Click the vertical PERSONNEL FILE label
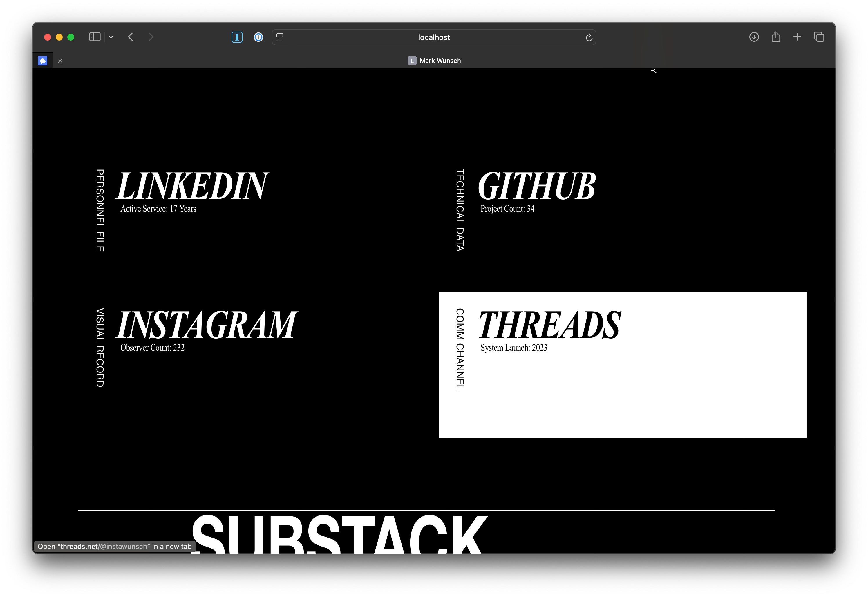 point(100,210)
